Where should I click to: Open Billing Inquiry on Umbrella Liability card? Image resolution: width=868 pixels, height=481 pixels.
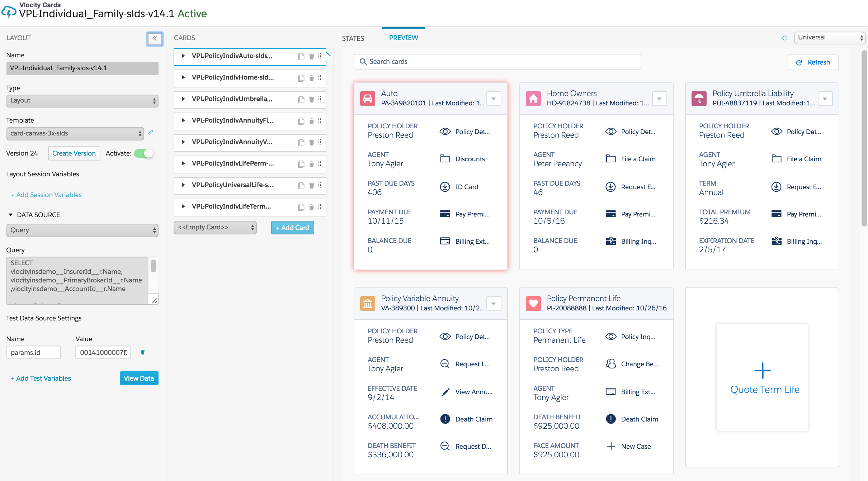[x=797, y=241]
